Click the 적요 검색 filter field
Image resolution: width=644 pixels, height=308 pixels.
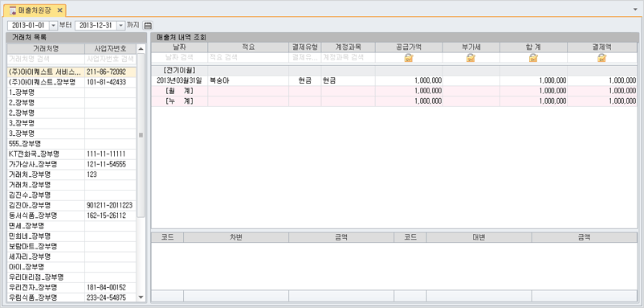248,58
